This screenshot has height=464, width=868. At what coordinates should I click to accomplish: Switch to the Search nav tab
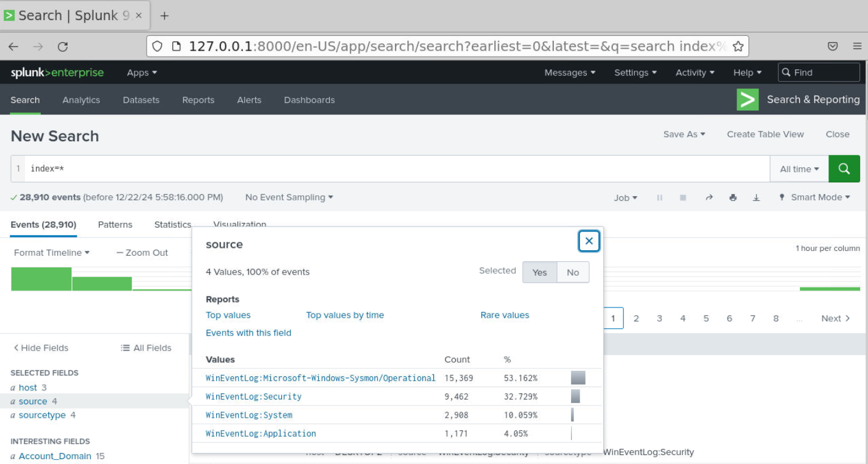[x=25, y=100]
